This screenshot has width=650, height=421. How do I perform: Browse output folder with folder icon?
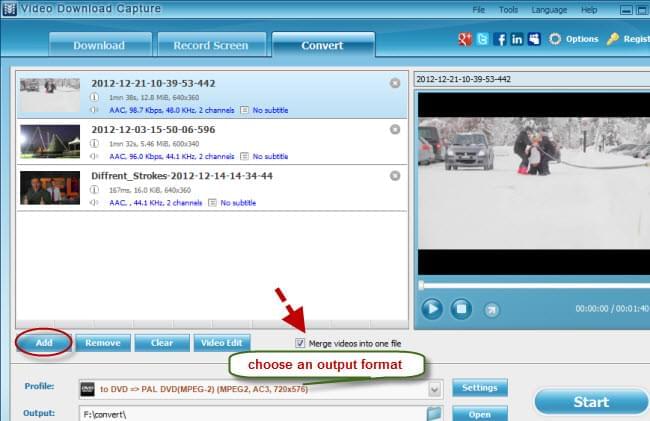pos(434,414)
